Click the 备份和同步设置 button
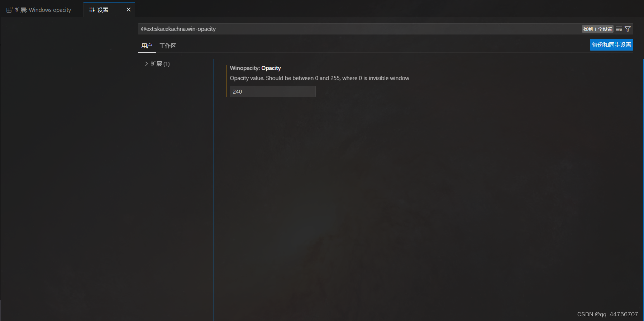 pos(611,45)
